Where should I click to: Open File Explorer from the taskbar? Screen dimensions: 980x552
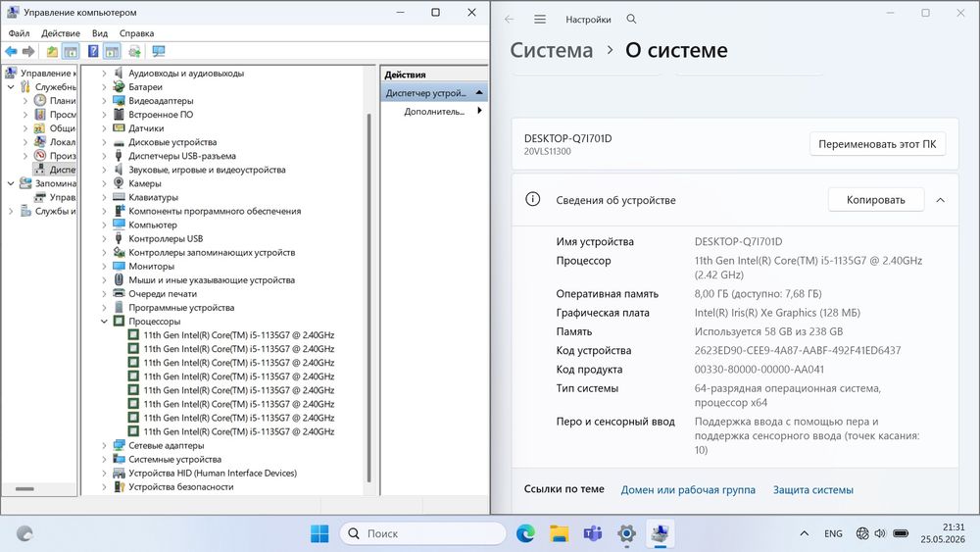click(x=559, y=533)
